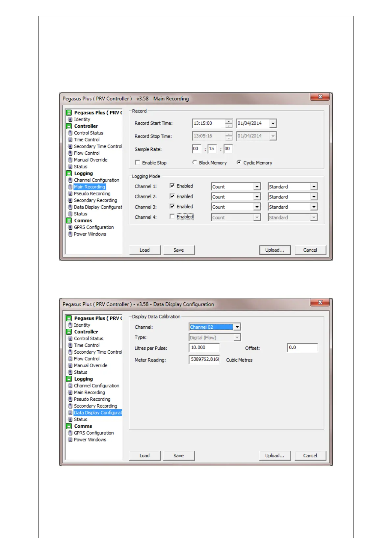Enable Channel 4 logging checkbox

pos(172,216)
